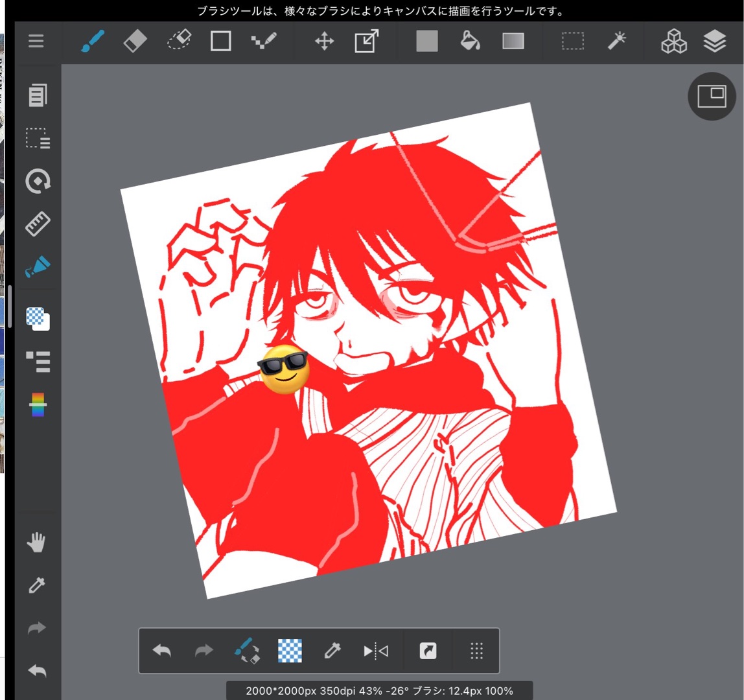The image size is (744, 700).
Task: Toggle transparent color in bottom bar
Action: click(x=290, y=651)
